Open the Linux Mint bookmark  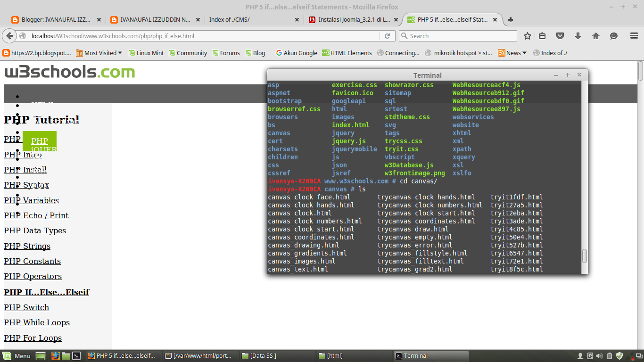click(x=146, y=53)
